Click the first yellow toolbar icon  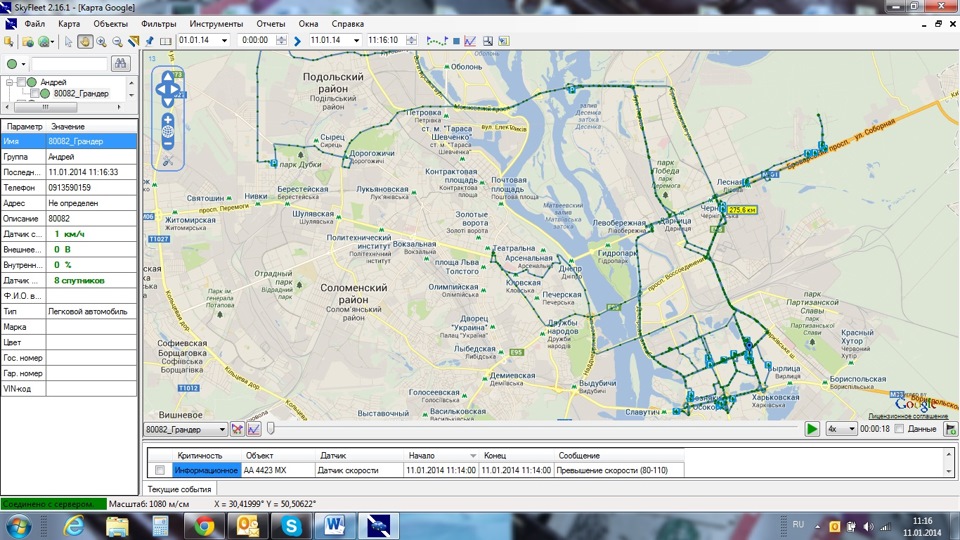(9, 41)
